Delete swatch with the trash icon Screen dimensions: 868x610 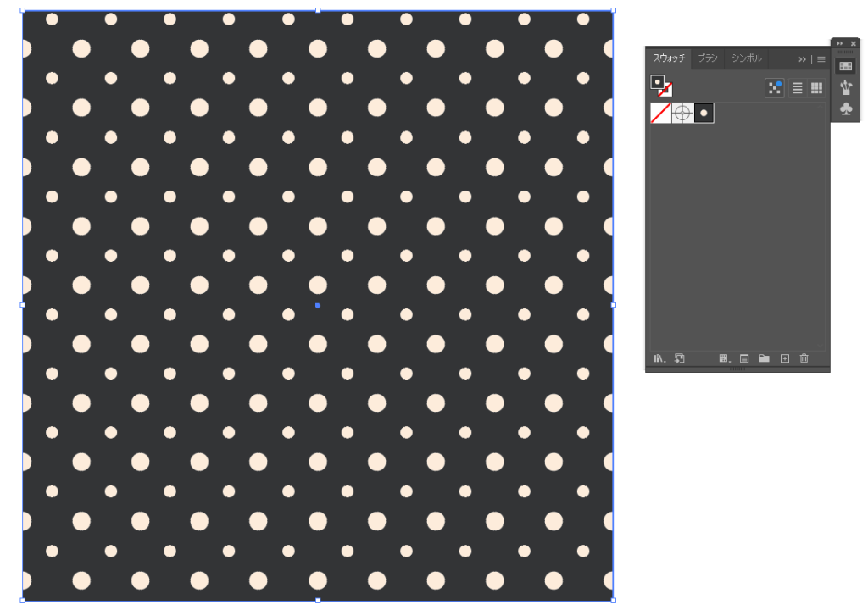tap(804, 358)
